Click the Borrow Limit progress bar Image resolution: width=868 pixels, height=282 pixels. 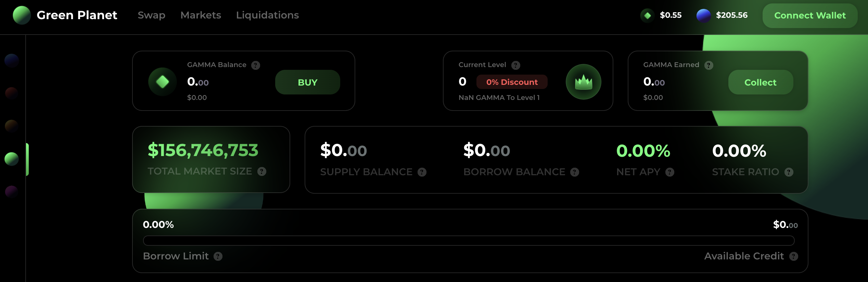coord(469,241)
